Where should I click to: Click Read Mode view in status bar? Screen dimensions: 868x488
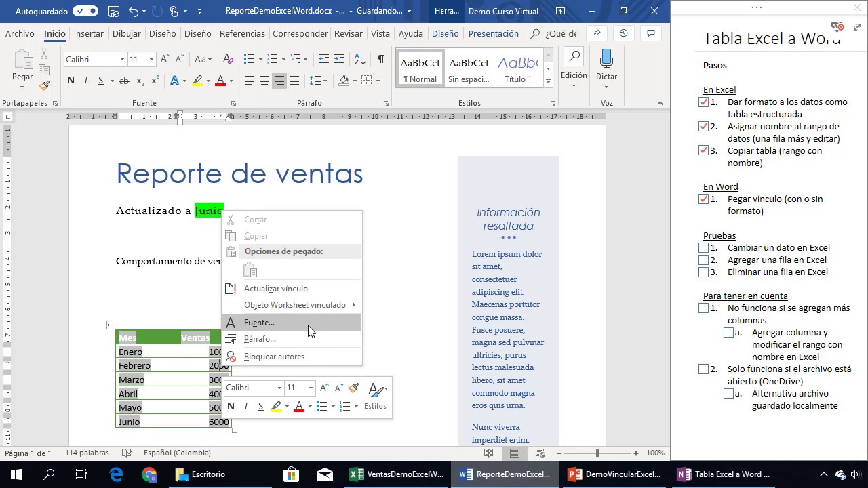(x=488, y=453)
